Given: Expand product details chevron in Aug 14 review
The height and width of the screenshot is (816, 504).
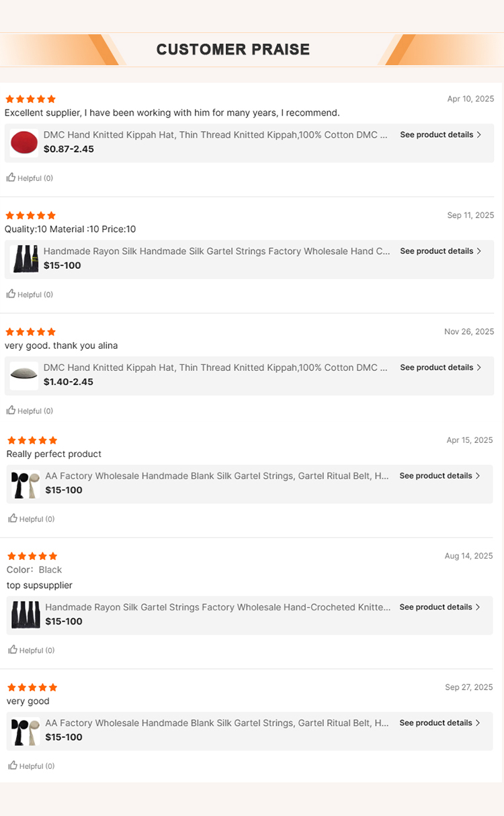Looking at the screenshot, I should (x=478, y=607).
